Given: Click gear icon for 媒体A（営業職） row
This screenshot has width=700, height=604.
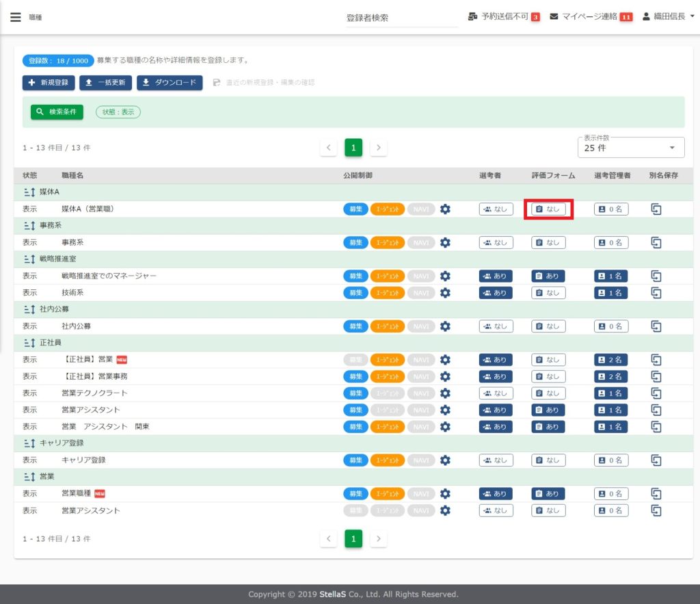Looking at the screenshot, I should pyautogui.click(x=445, y=209).
